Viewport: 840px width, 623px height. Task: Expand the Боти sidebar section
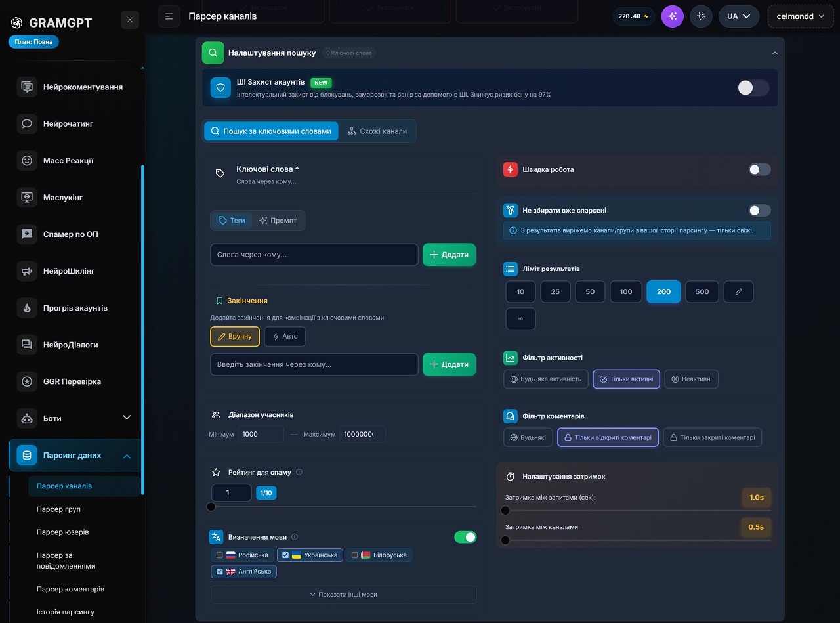[x=127, y=418]
